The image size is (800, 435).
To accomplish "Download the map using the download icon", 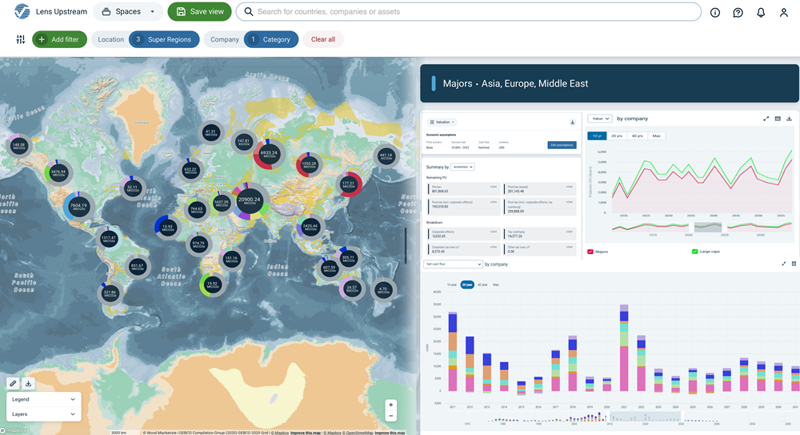I will tap(28, 383).
